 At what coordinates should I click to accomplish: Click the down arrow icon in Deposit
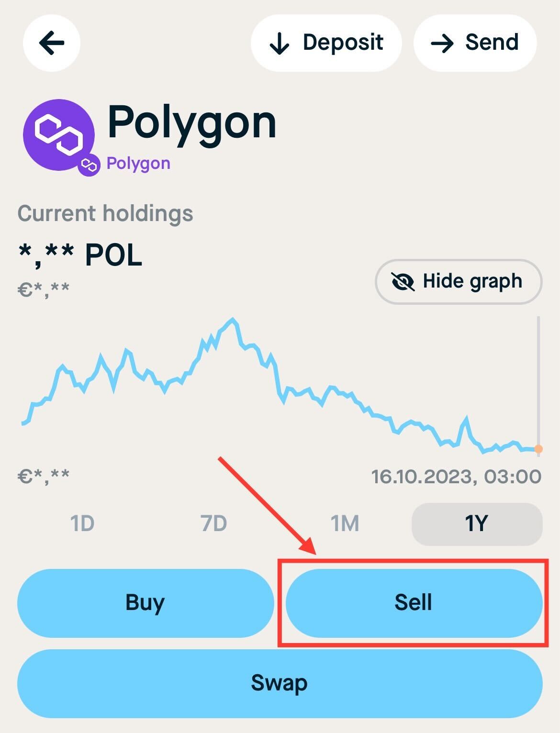pyautogui.click(x=280, y=44)
